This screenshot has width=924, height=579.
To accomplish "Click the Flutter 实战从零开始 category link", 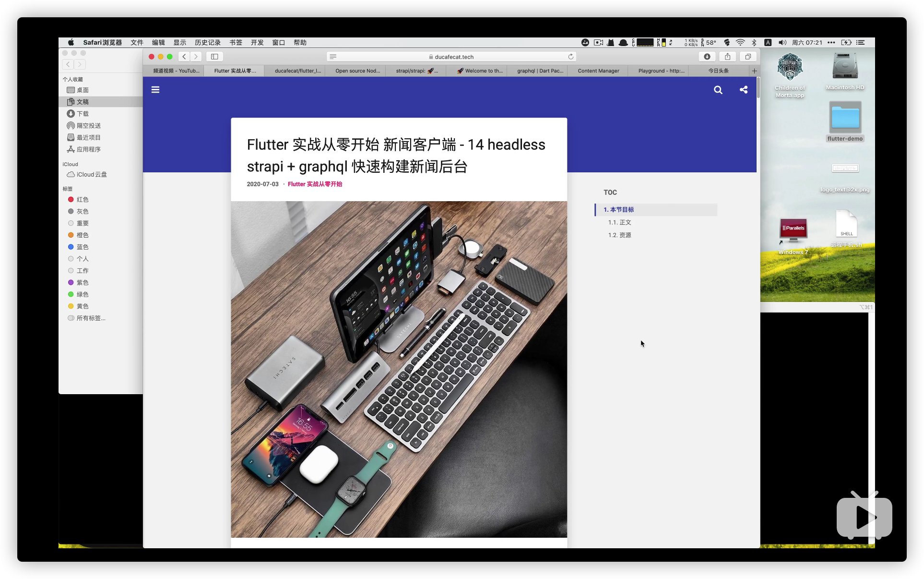I will click(315, 184).
